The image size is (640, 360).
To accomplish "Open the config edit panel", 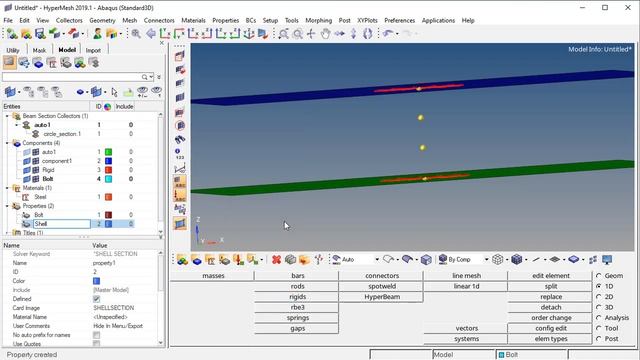I will pyautogui.click(x=551, y=328).
